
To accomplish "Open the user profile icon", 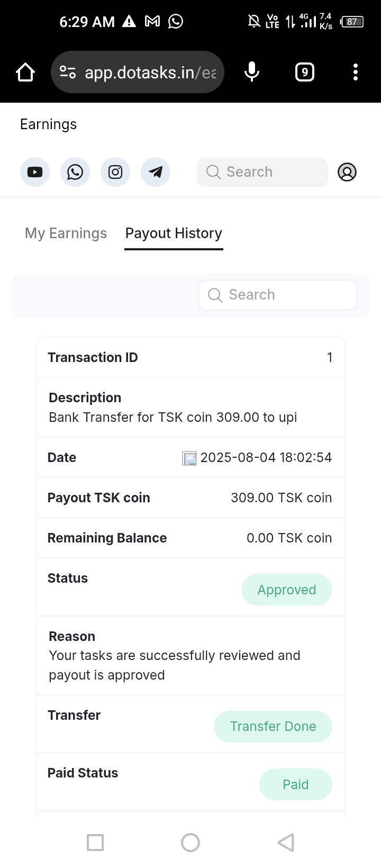I will click(x=347, y=172).
